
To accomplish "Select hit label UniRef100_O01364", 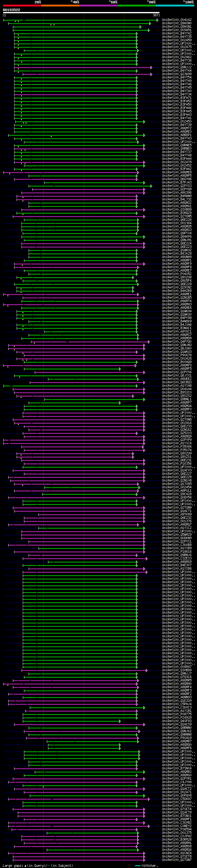I will click(x=177, y=223).
